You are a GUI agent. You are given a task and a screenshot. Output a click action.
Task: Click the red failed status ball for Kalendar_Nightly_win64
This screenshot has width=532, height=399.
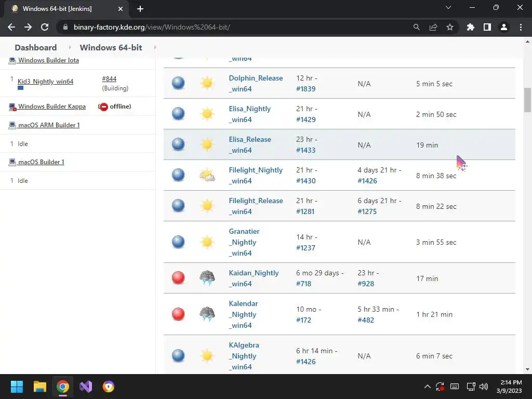(x=178, y=314)
